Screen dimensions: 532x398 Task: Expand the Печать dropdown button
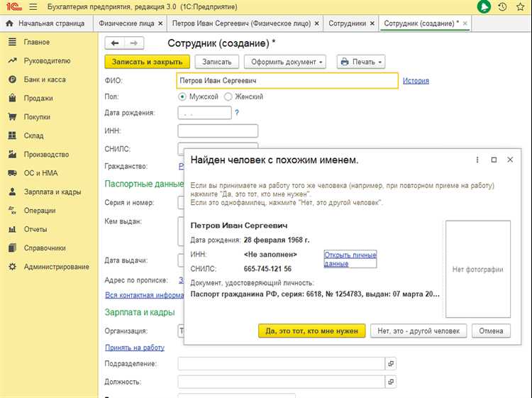(361, 62)
